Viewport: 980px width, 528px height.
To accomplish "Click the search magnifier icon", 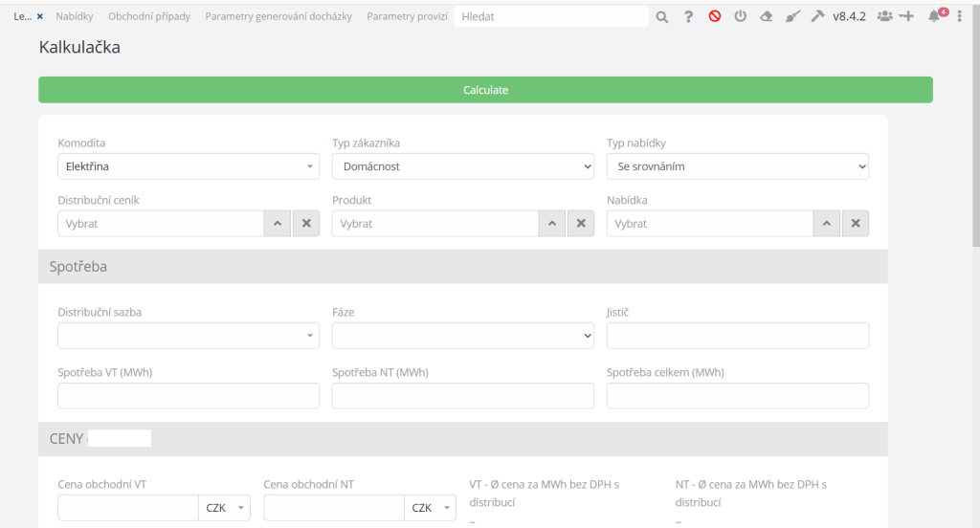I will pos(661,16).
